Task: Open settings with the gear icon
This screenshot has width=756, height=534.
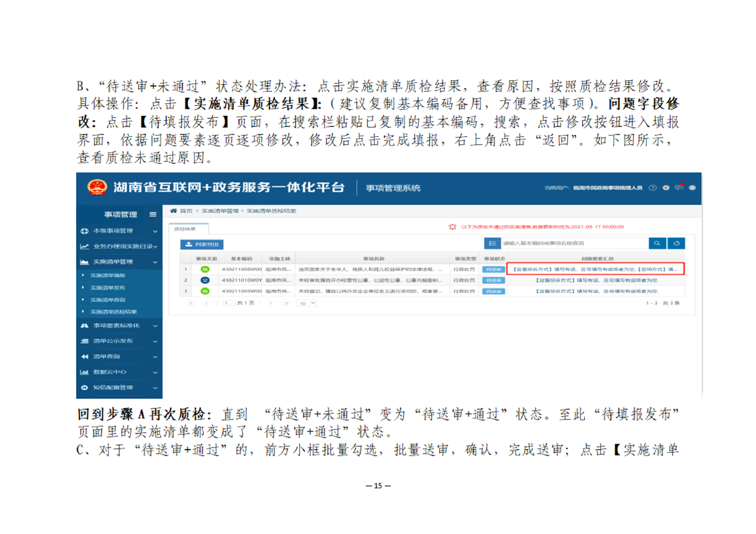Action: click(666, 188)
